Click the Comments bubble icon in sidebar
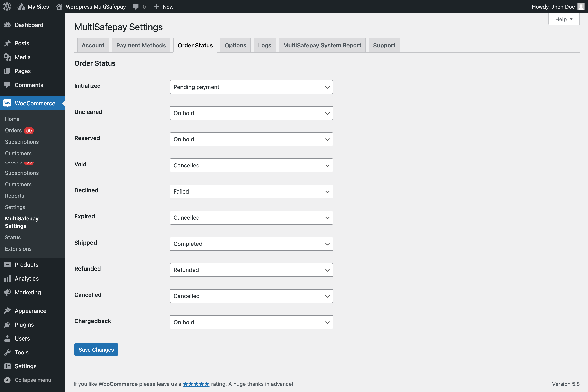588x392 pixels. point(8,85)
